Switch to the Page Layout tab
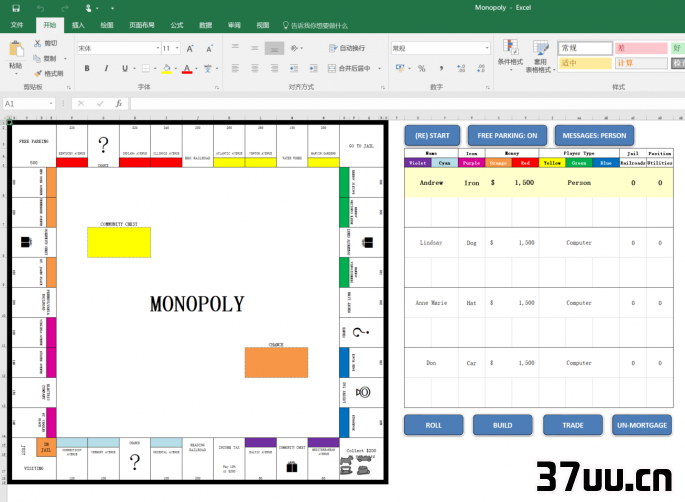The image size is (685, 502). pos(142,25)
